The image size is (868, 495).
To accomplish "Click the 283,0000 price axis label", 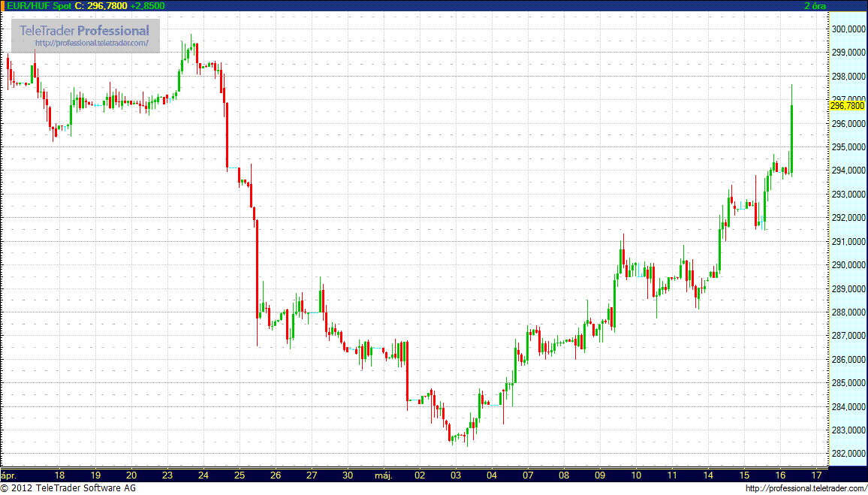I will pyautogui.click(x=848, y=430).
